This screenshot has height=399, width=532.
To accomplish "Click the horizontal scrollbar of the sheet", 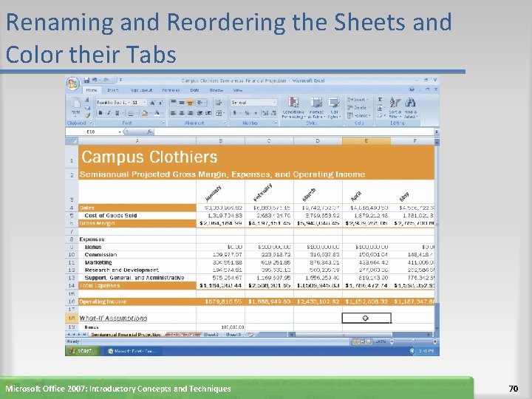I will click(x=361, y=335).
